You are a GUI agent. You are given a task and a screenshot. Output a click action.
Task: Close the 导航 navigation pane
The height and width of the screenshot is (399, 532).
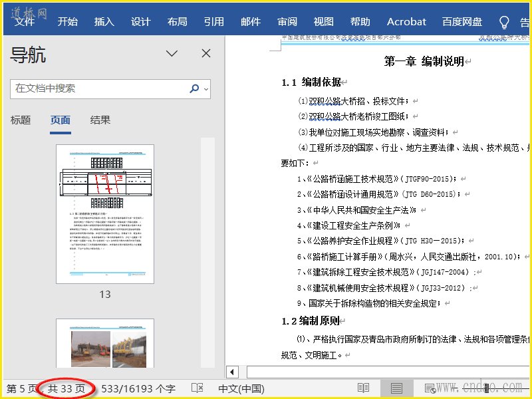point(206,53)
